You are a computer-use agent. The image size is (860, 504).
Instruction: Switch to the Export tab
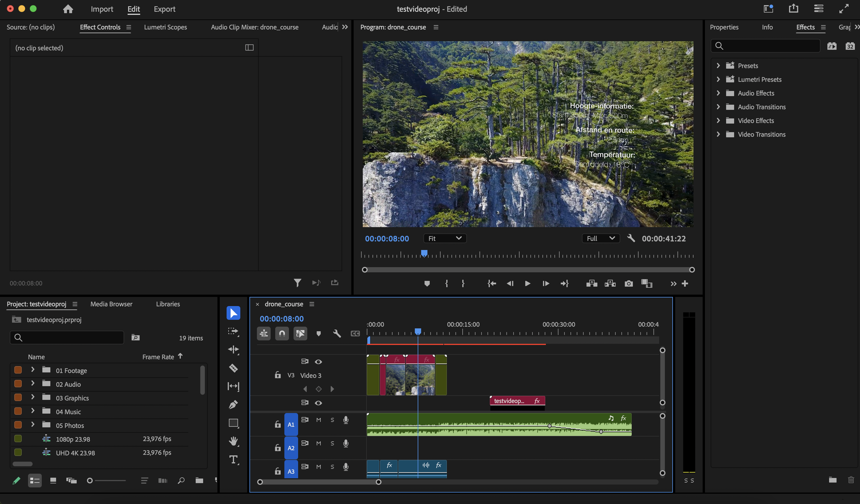tap(165, 9)
